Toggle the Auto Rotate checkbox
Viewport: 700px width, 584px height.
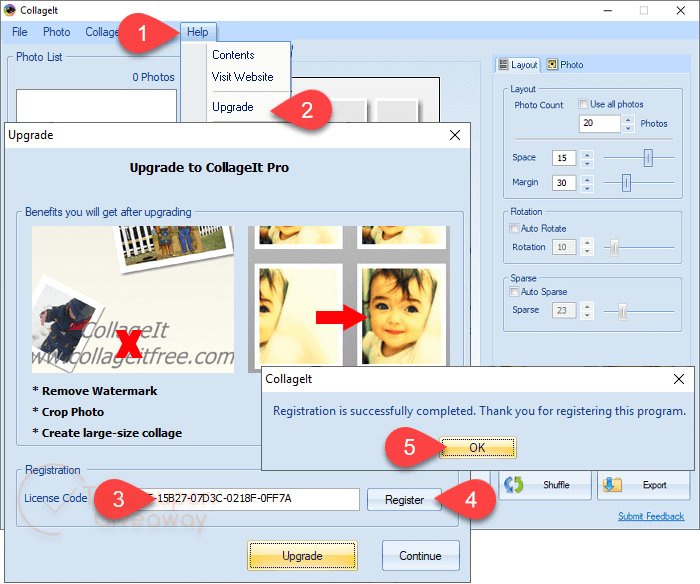514,228
